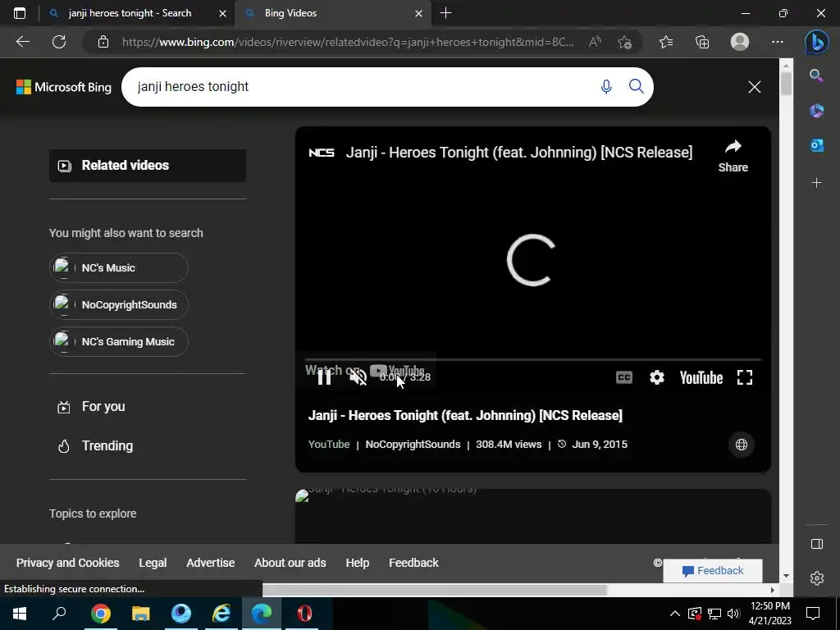Click the blue Feedback button
Viewport: 840px width, 630px height.
(x=713, y=571)
